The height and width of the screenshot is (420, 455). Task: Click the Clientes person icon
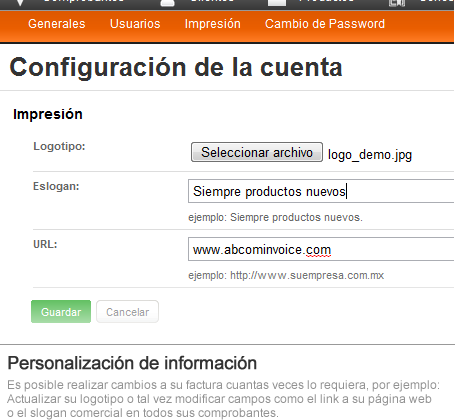click(x=168, y=3)
